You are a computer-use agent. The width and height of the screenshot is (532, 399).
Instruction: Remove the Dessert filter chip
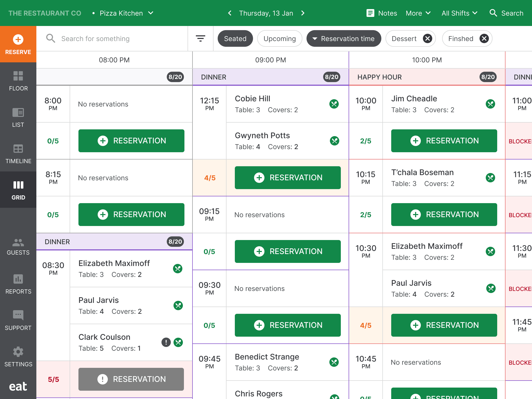click(x=427, y=38)
